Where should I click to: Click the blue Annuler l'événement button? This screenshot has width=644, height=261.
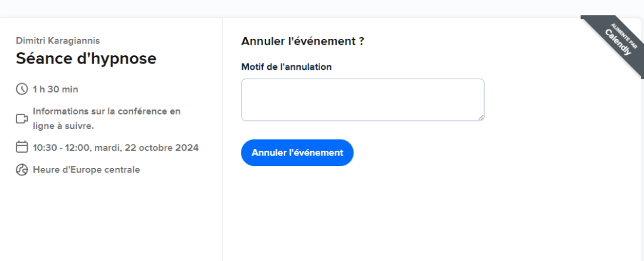pos(297,152)
